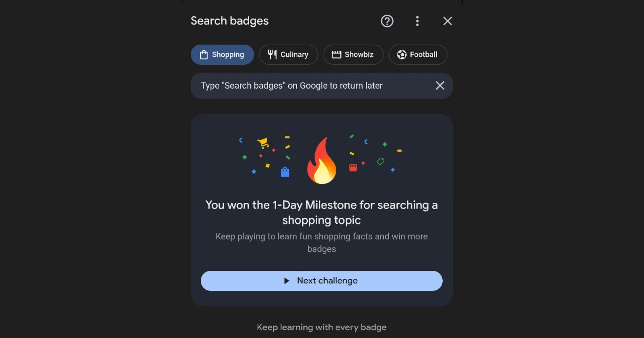Click the Keep learning with every badge text

pos(321,327)
